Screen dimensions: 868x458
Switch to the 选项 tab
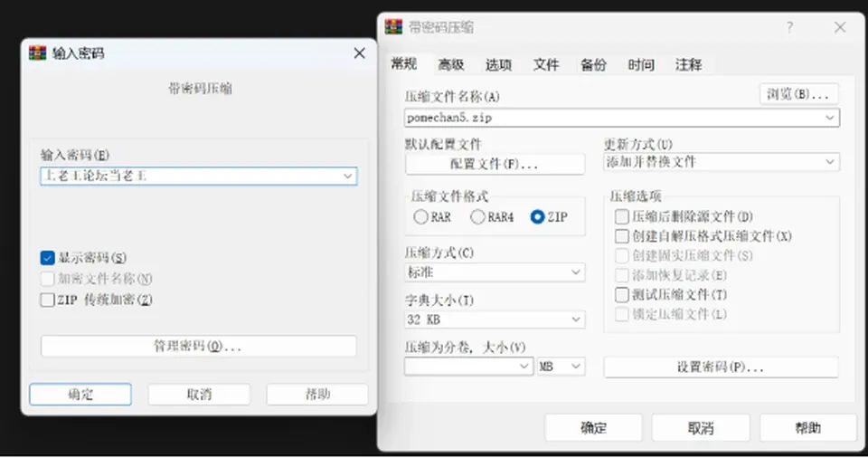(x=498, y=65)
